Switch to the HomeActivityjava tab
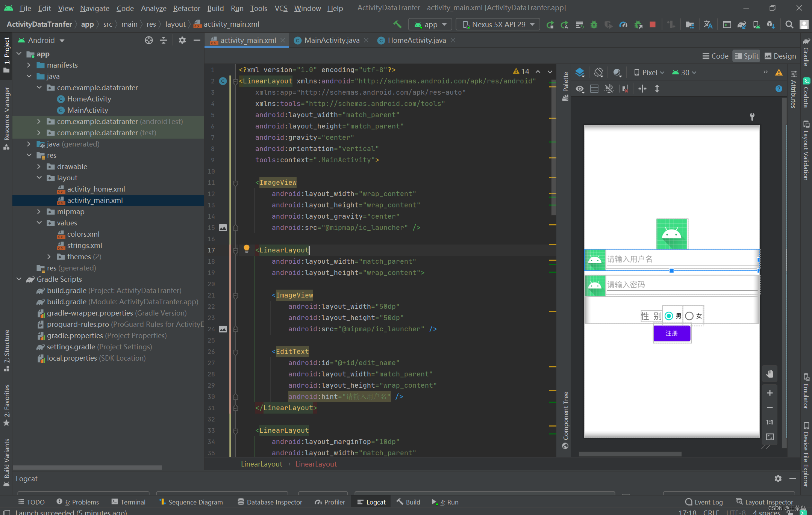Viewport: 812px width, 515px height. [x=414, y=40]
